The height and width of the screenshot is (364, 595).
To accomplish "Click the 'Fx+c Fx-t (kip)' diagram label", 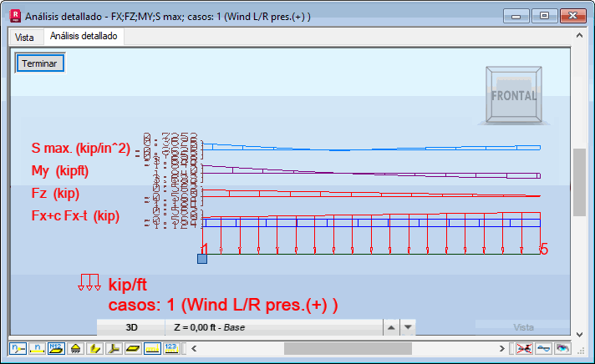I will 75,215.
